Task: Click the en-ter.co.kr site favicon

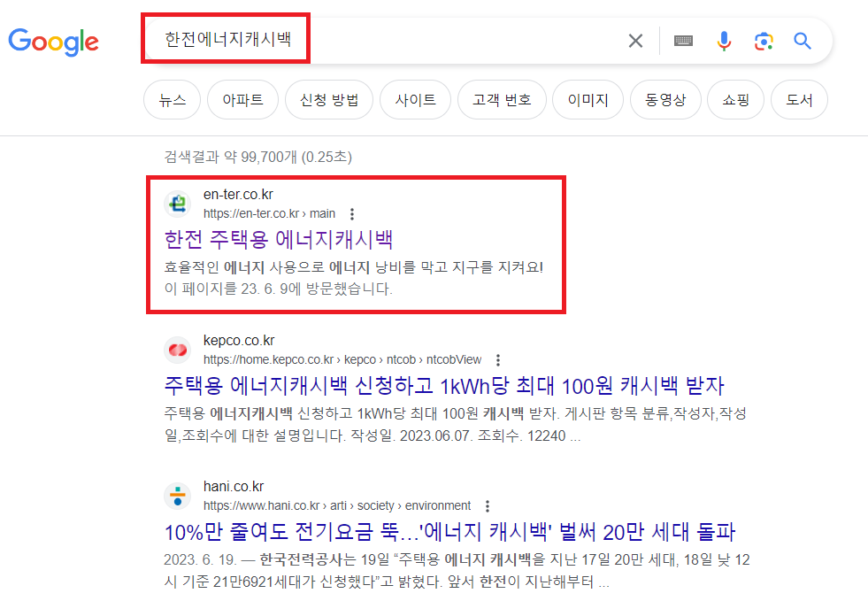Action: 177,204
